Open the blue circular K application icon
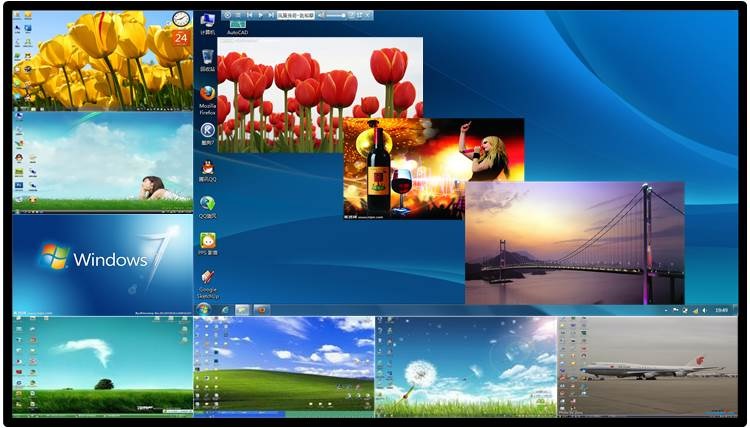The width and height of the screenshot is (750, 428). click(207, 130)
